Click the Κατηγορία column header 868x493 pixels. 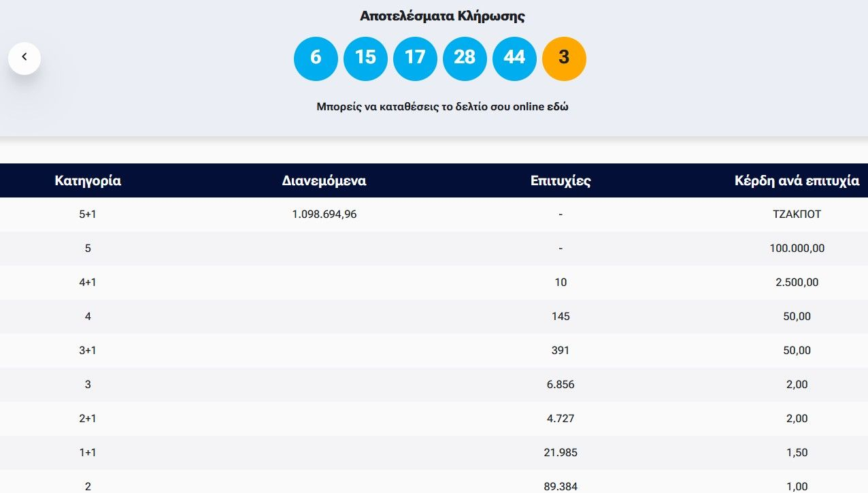tap(88, 181)
